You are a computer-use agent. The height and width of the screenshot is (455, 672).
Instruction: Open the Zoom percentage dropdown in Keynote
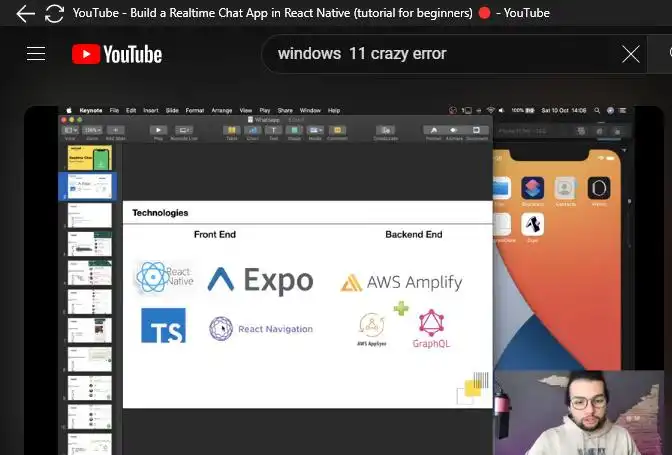[93, 130]
